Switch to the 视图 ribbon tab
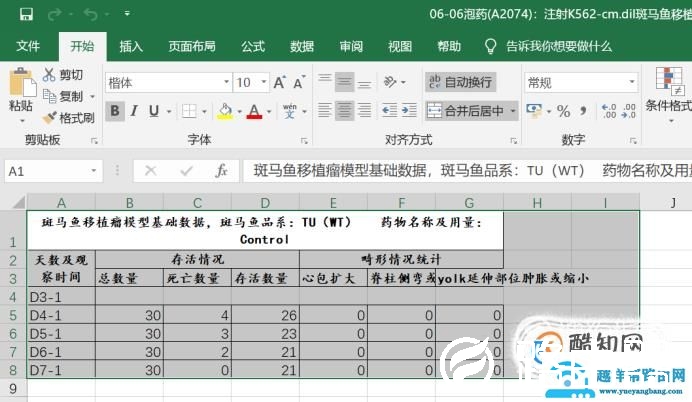Screen dimensions: 692x402 [x=400, y=46]
